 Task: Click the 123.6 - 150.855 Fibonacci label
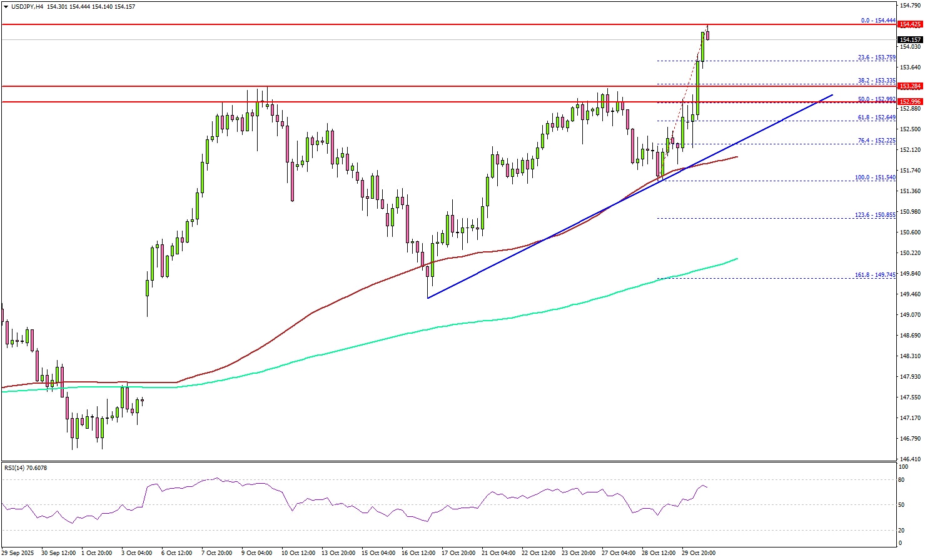[x=875, y=215]
